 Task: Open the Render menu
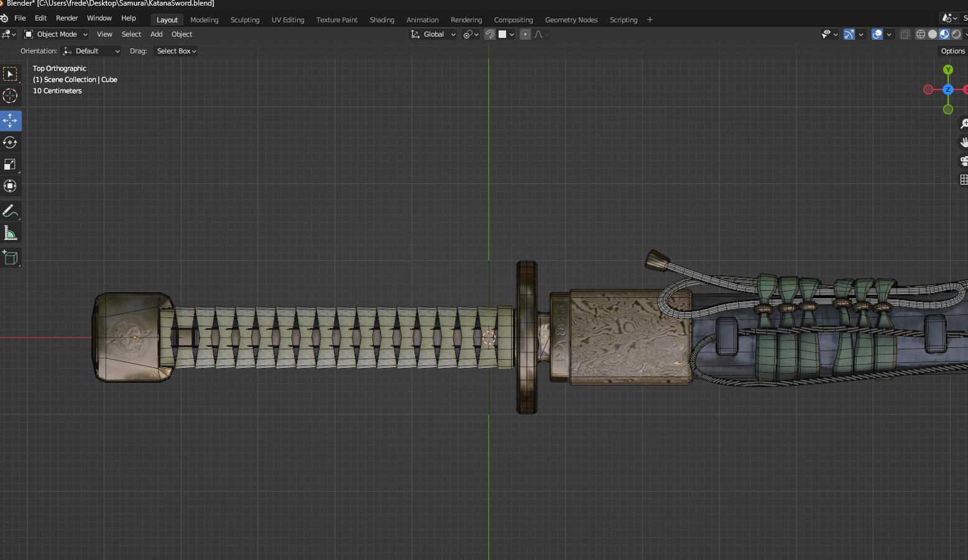[67, 18]
